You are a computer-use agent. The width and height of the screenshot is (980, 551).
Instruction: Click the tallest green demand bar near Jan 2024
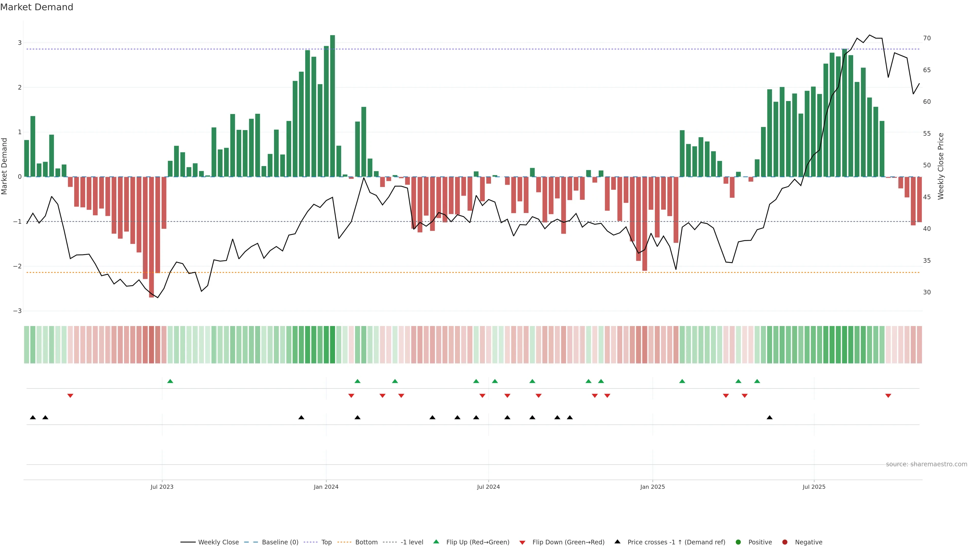333,106
